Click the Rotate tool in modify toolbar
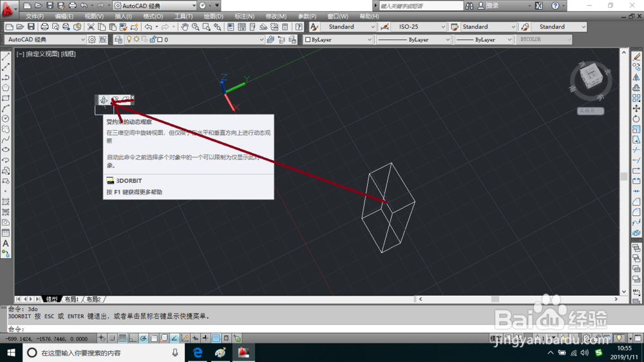 (636, 119)
